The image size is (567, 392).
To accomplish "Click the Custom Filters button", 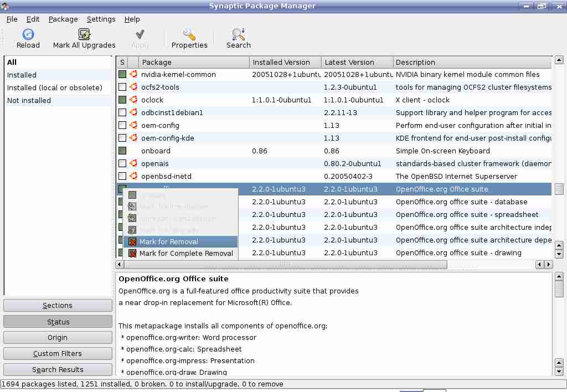I will [x=58, y=353].
